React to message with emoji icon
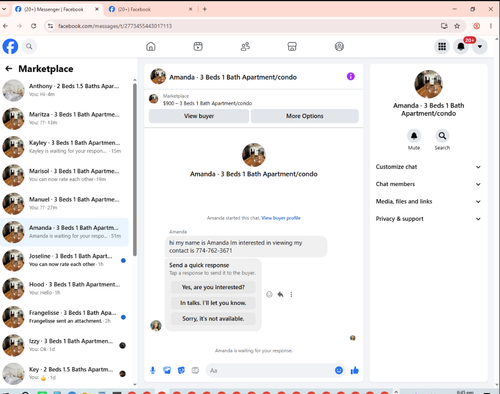The height and width of the screenshot is (394, 500). tap(269, 294)
